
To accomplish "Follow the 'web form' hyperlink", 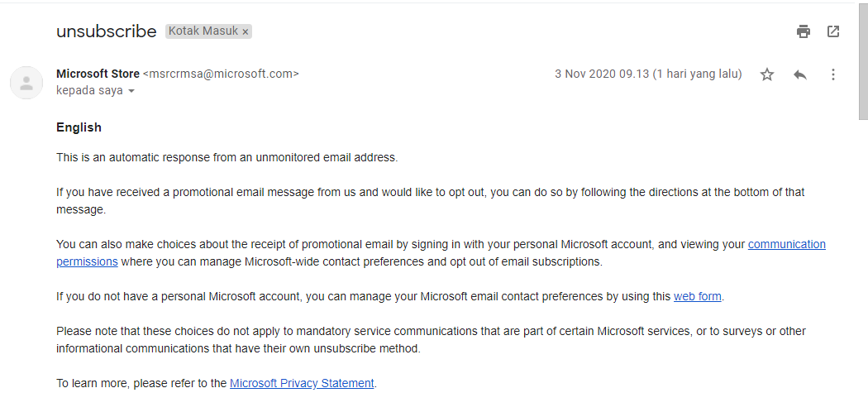I will 698,296.
